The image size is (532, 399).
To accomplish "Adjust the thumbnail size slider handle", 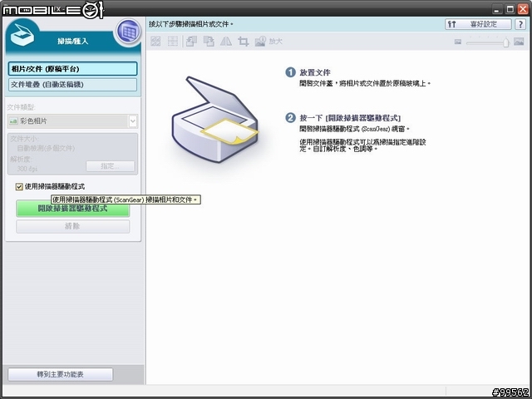I will [506, 42].
